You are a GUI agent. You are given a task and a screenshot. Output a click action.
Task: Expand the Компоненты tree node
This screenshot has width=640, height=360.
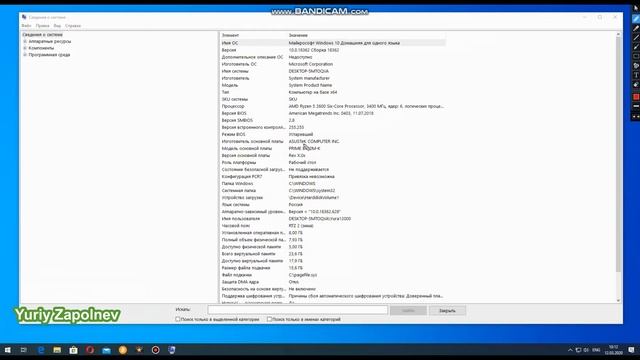[25, 48]
